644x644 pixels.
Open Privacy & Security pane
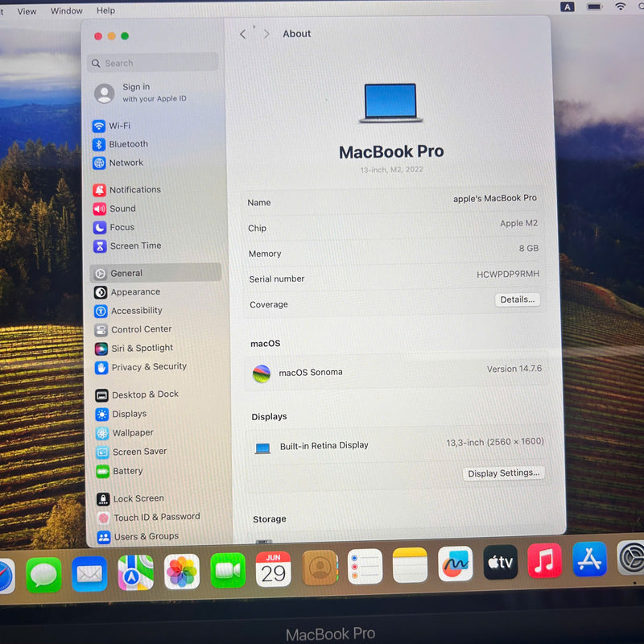click(148, 367)
